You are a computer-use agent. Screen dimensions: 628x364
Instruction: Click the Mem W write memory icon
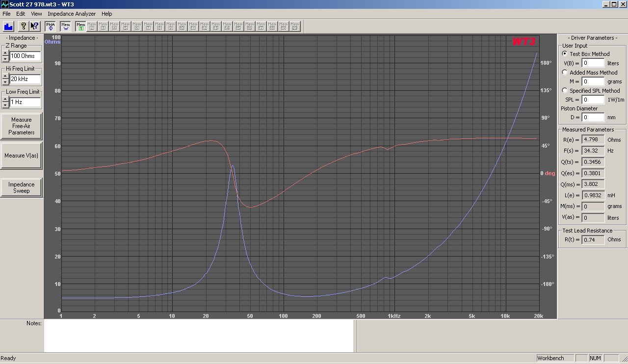(x=66, y=26)
